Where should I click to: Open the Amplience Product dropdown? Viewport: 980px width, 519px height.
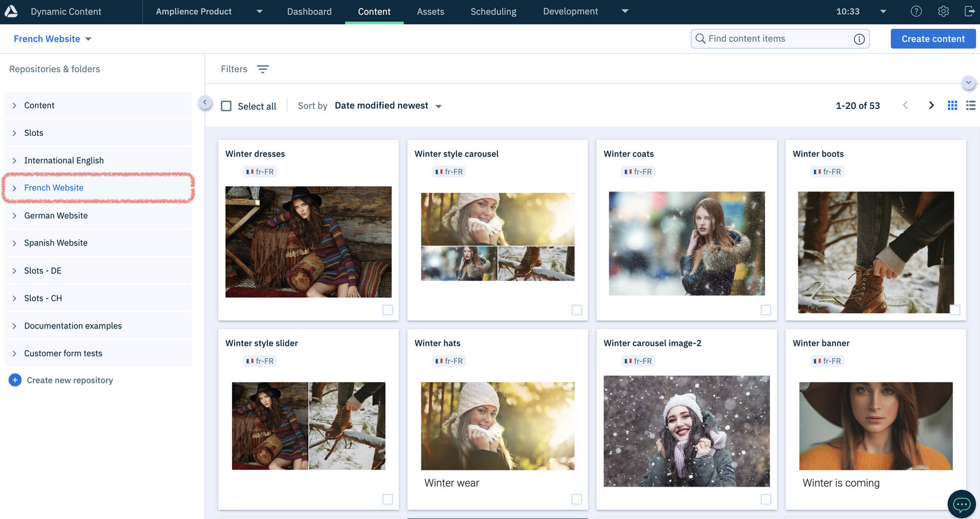209,11
